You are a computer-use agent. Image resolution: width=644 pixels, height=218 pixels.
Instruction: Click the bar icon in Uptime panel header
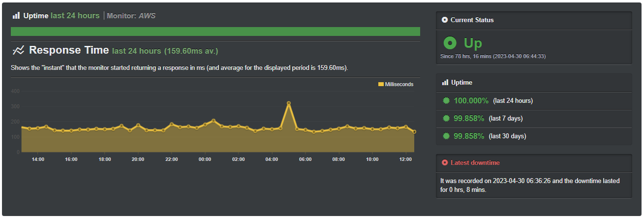(x=445, y=83)
